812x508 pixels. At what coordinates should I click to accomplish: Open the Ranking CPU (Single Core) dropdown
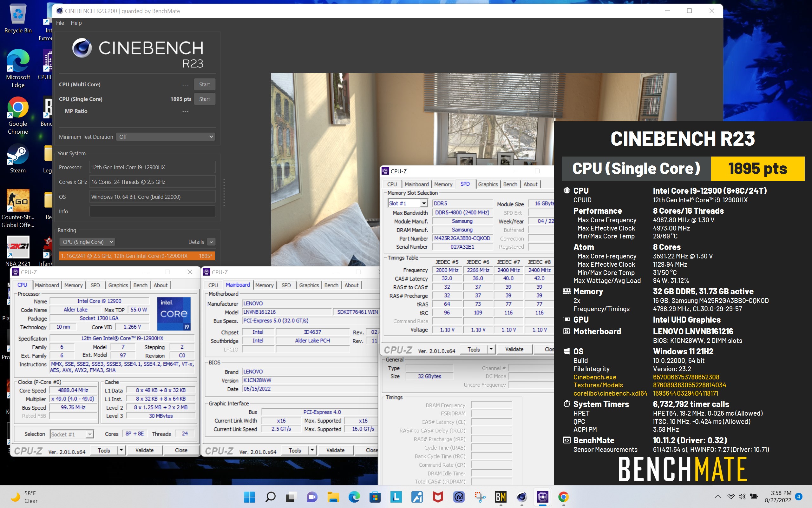point(87,242)
